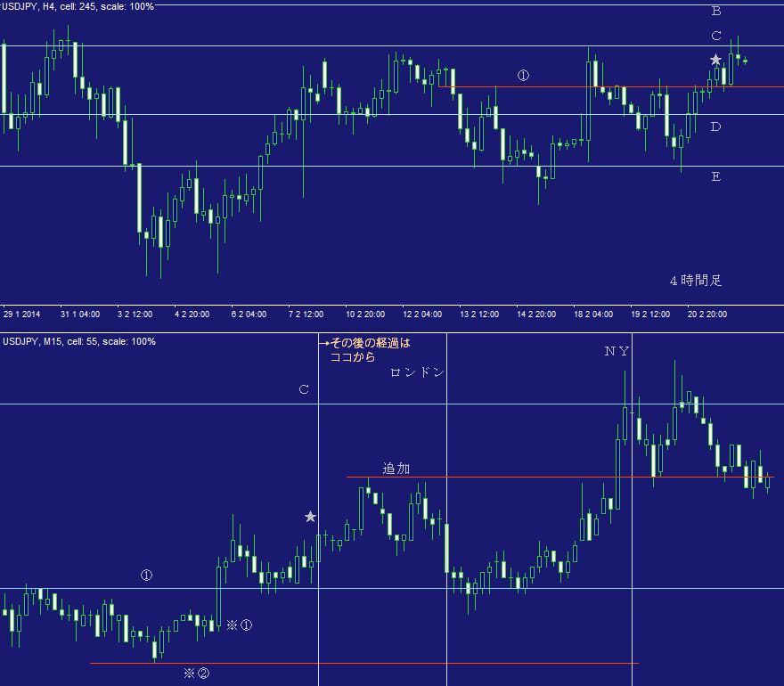This screenshot has width=784, height=686.
Task: Click the '29 1 2014' time axis label
Action: click(22, 314)
